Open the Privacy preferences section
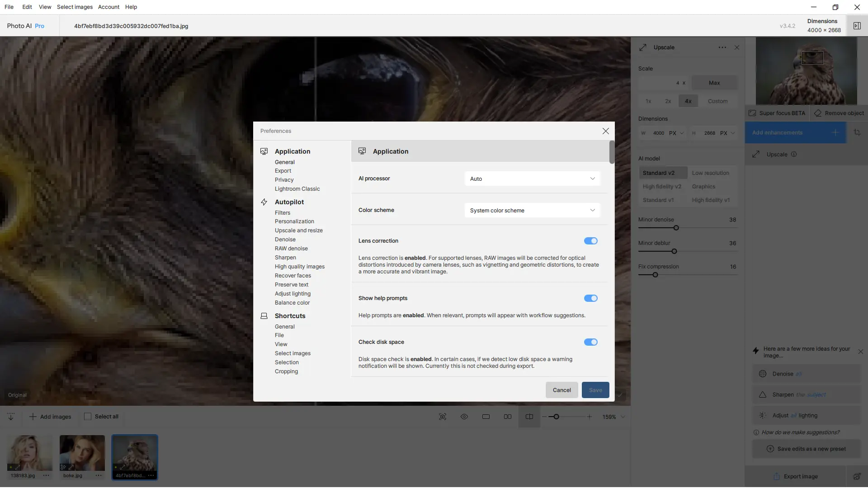Screen dimensions: 868x488 tap(284, 180)
